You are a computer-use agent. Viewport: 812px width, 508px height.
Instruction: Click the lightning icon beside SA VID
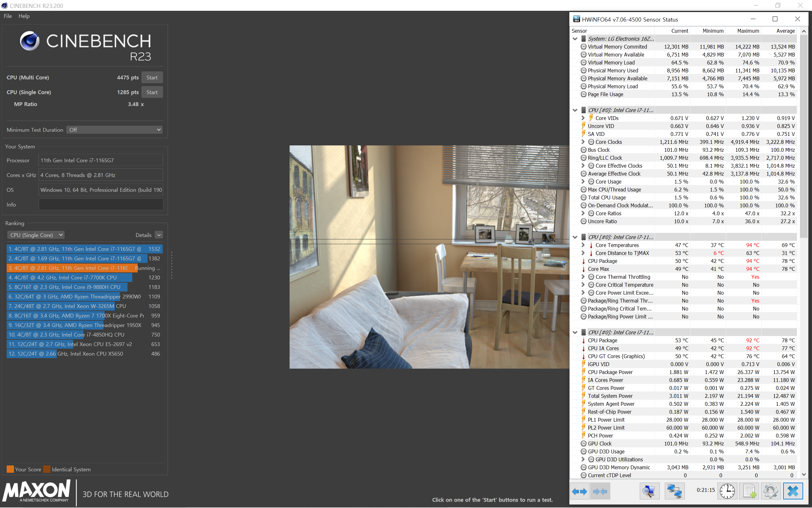(584, 134)
